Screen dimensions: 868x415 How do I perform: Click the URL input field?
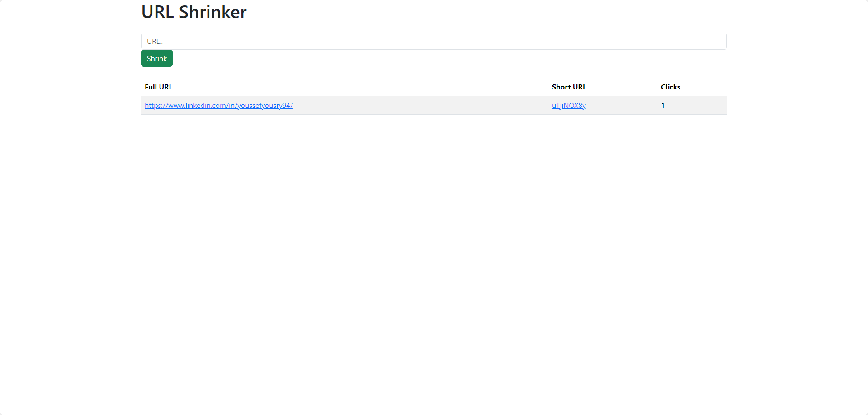434,41
